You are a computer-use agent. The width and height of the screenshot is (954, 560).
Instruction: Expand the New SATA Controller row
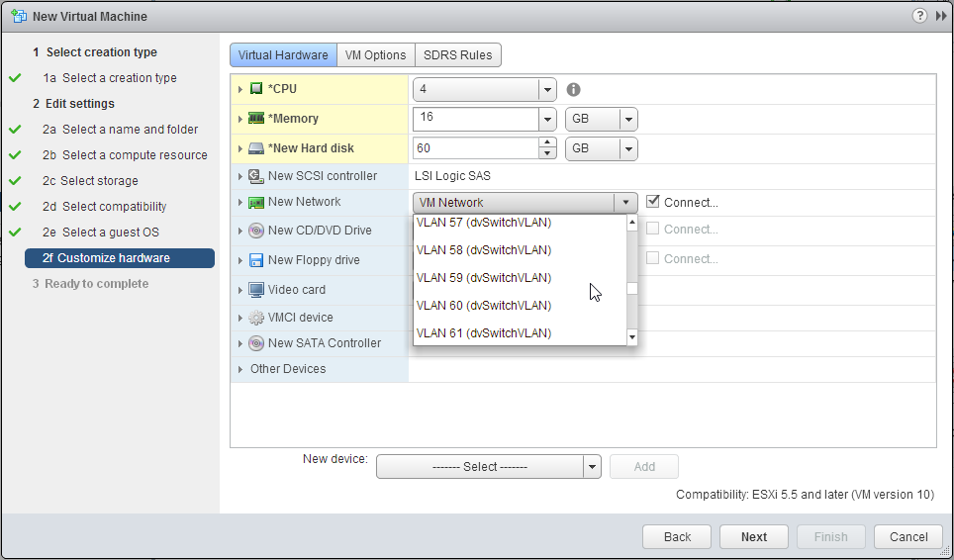pos(240,343)
